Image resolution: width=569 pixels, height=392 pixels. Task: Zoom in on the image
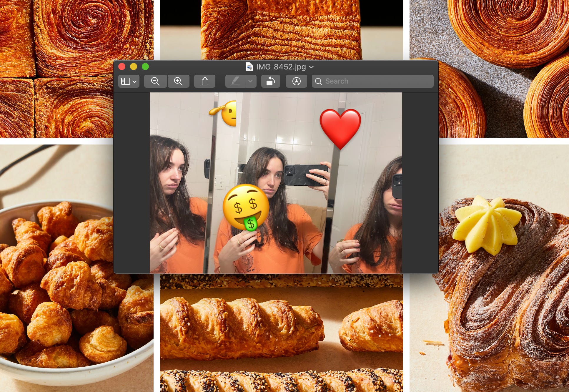click(x=178, y=81)
